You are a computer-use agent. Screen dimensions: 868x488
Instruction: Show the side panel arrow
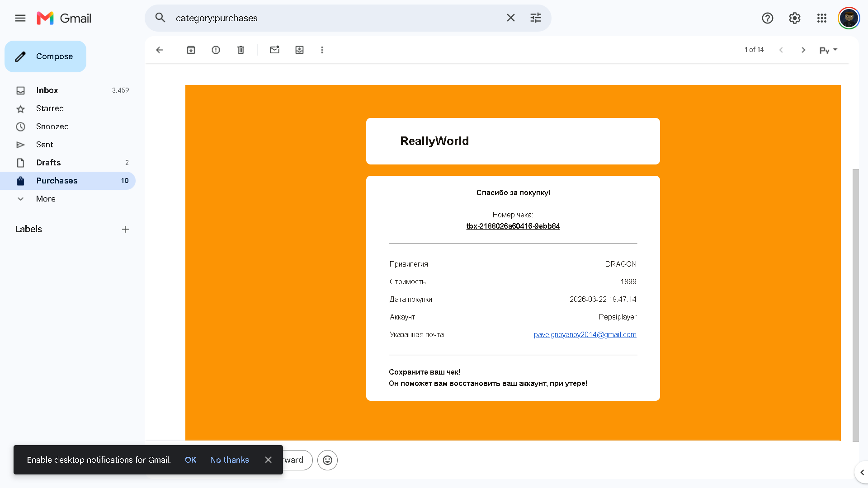click(862, 473)
